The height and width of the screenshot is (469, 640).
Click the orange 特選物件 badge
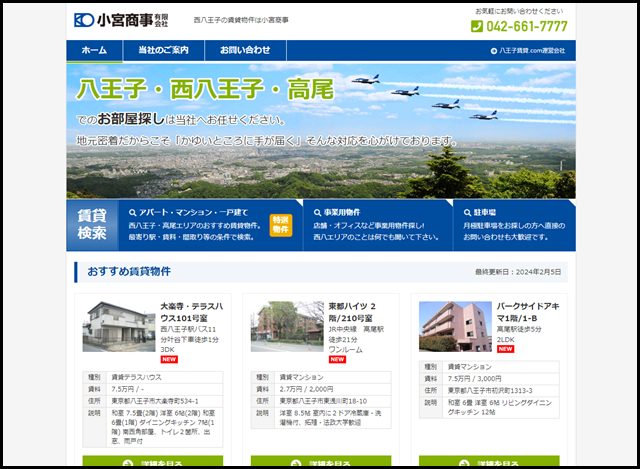click(280, 225)
